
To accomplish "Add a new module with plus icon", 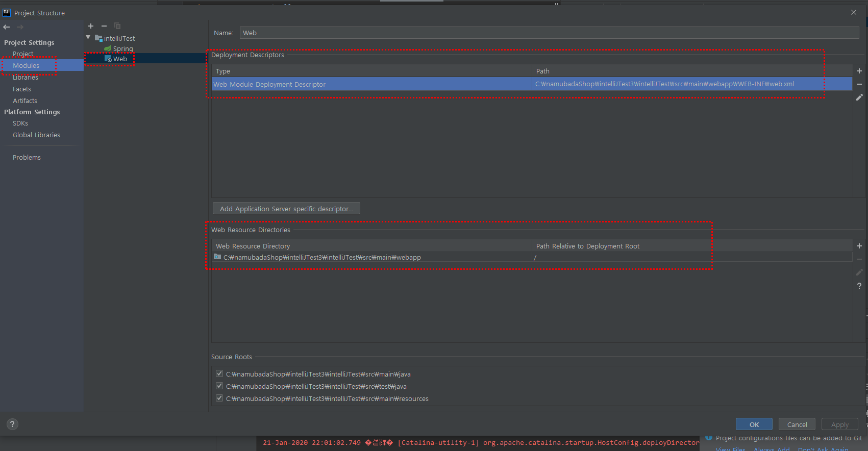I will (91, 26).
